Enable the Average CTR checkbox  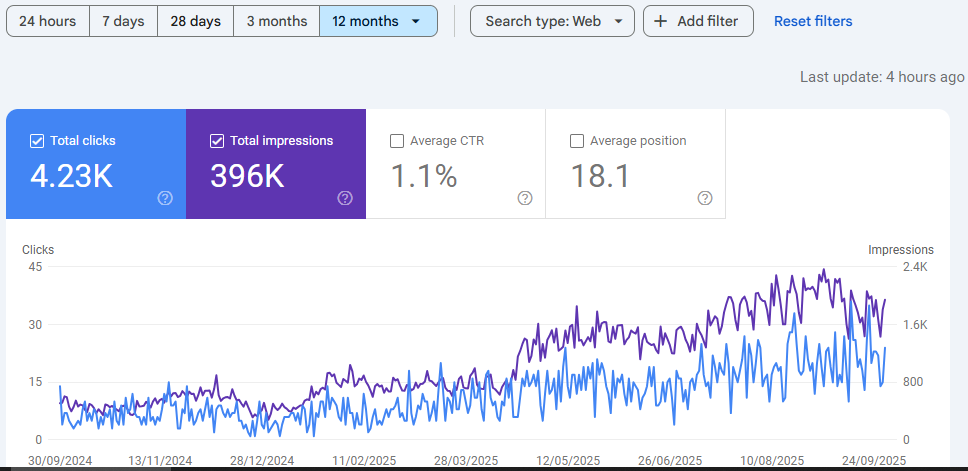(x=397, y=141)
